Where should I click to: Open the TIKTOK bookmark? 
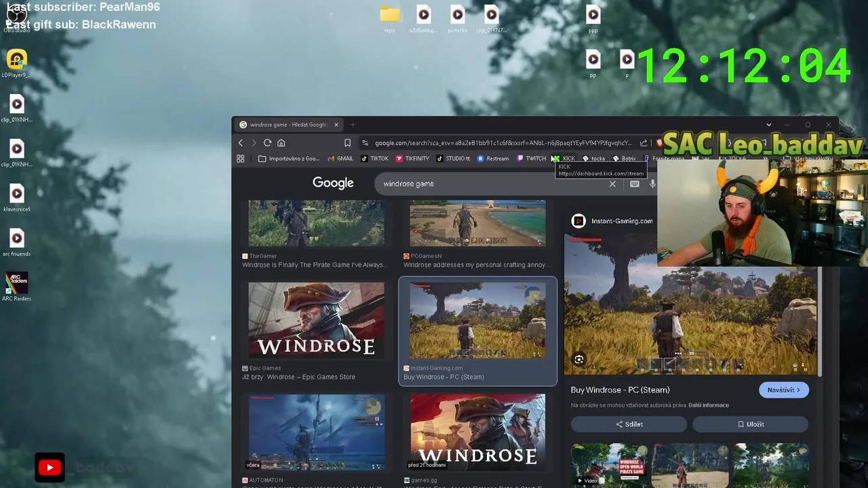(x=374, y=159)
